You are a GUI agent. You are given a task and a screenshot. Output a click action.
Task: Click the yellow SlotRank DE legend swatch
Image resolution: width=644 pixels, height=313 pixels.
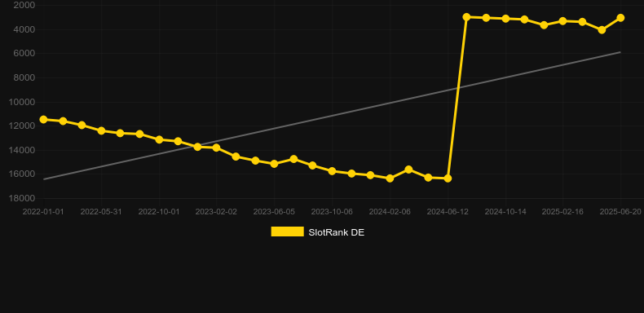287,231
